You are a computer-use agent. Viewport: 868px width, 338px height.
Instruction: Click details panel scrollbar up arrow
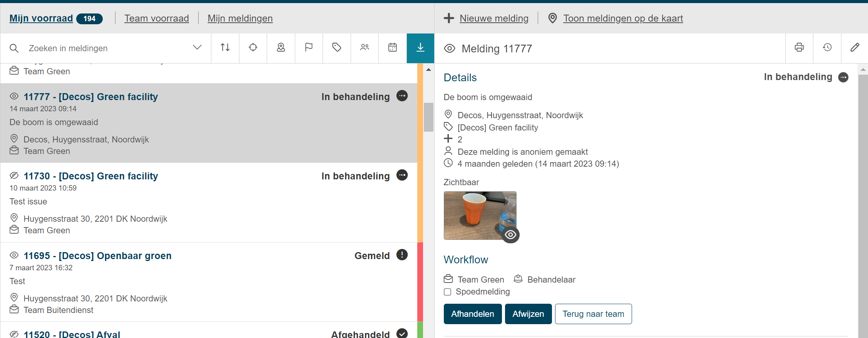pyautogui.click(x=863, y=70)
